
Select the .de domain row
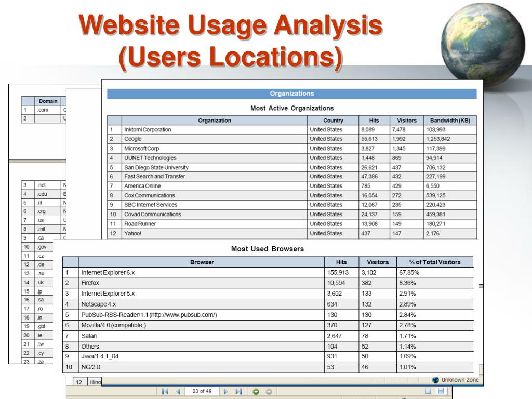pyautogui.click(x=37, y=264)
